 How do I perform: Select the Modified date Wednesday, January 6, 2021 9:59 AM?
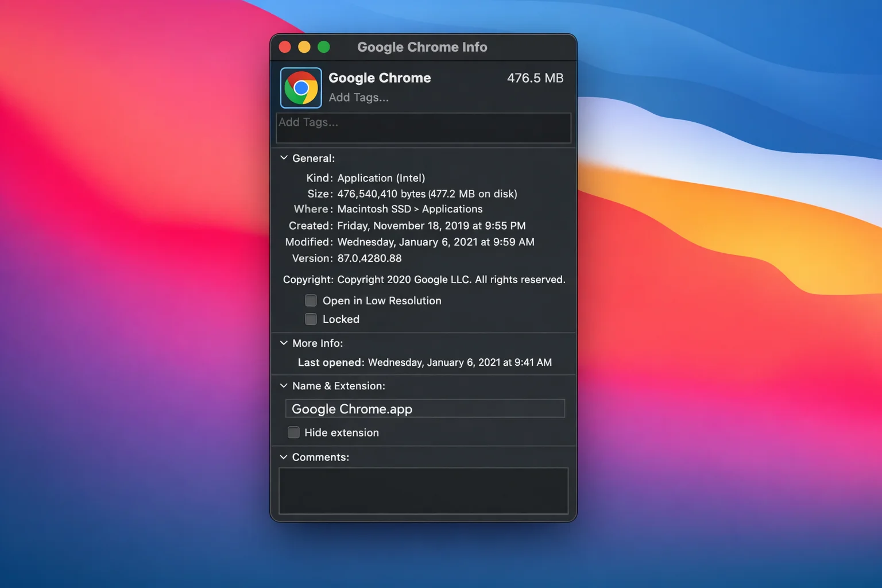(436, 242)
